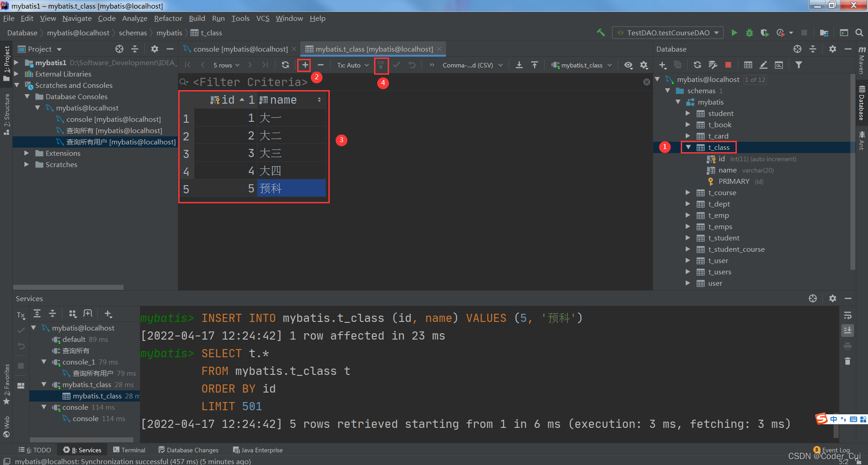Click the Debug bug icon
This screenshot has width=868, height=465.
coord(749,33)
